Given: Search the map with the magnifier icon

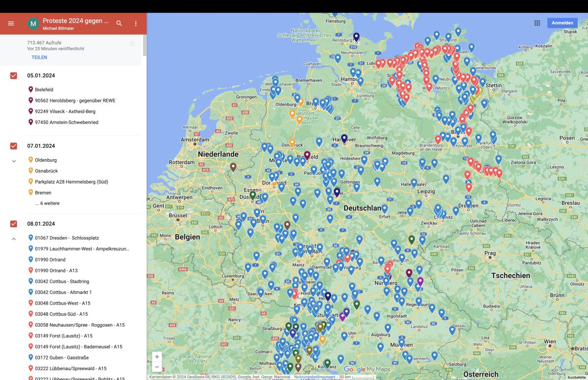Looking at the screenshot, I should (119, 24).
